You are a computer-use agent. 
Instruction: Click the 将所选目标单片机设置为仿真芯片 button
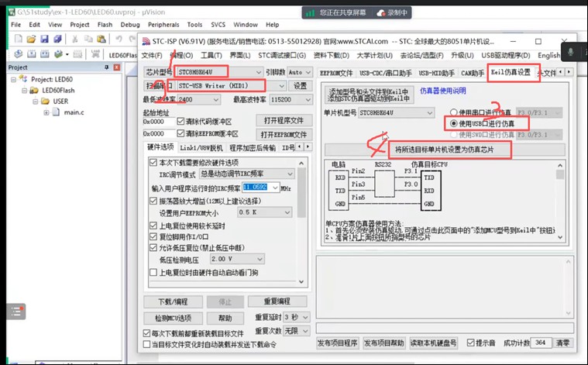445,150
